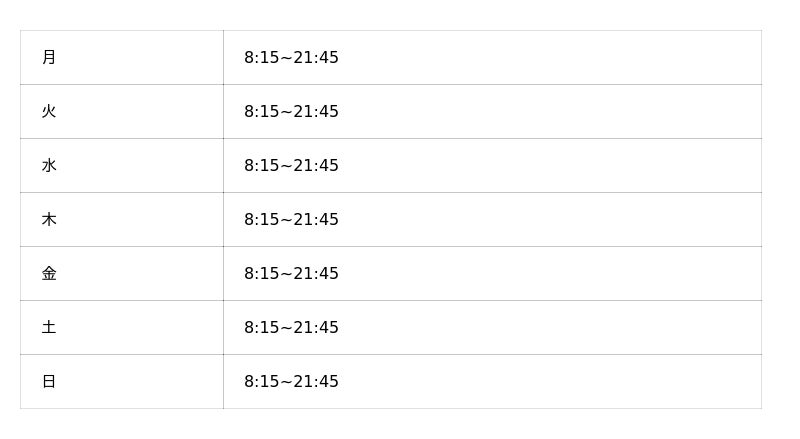
Task: Click the 8:15~21:45 text in 水 row
Action: point(291,166)
